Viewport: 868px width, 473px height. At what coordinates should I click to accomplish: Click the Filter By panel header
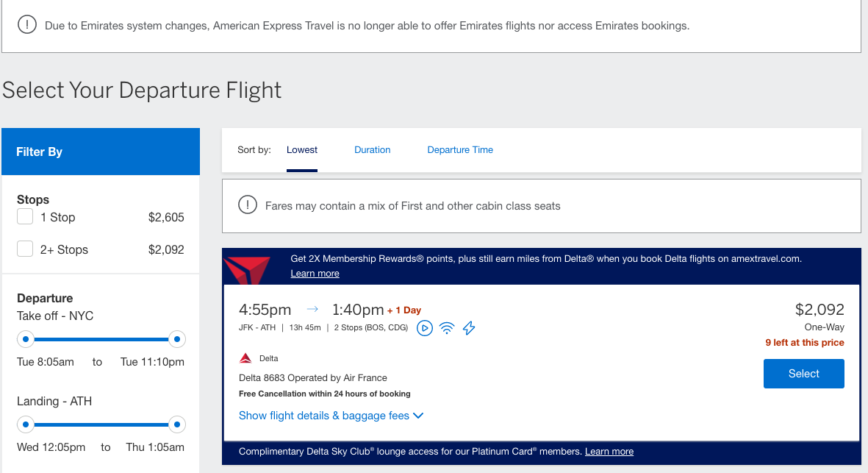coord(101,152)
